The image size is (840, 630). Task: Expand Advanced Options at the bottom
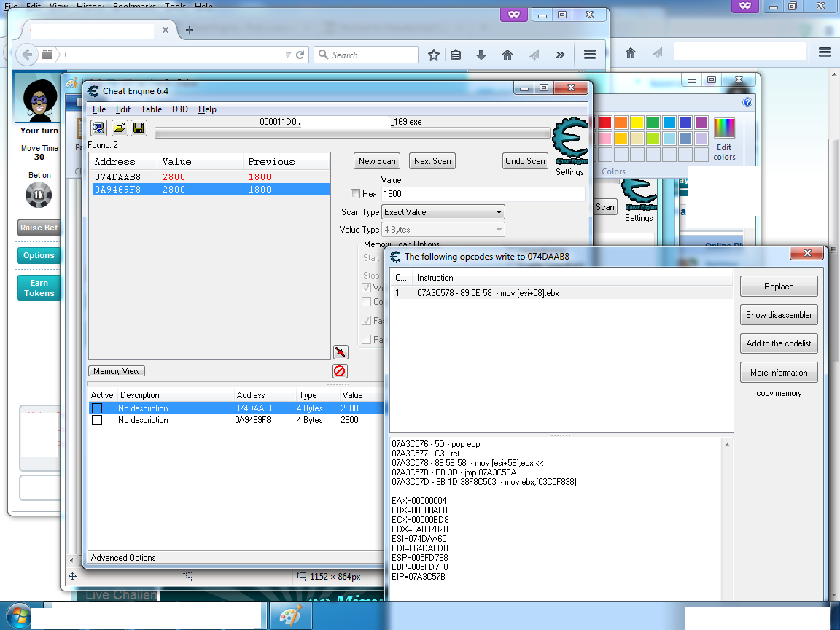click(123, 558)
